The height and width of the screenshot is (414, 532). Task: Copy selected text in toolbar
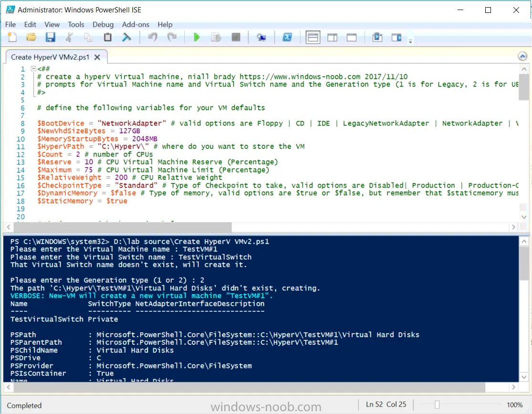[88, 37]
